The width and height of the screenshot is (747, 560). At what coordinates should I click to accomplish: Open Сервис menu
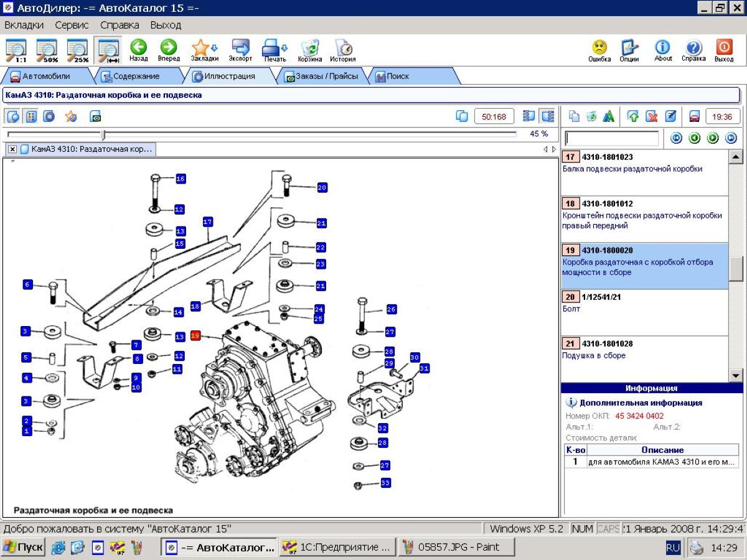pos(72,25)
